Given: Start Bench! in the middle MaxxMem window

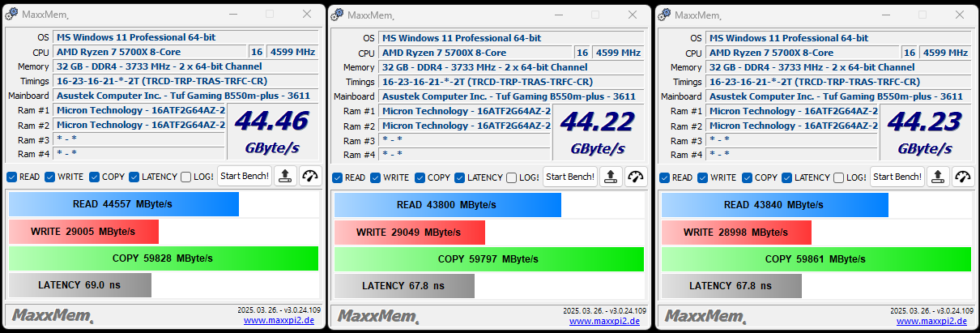Looking at the screenshot, I should point(570,177).
